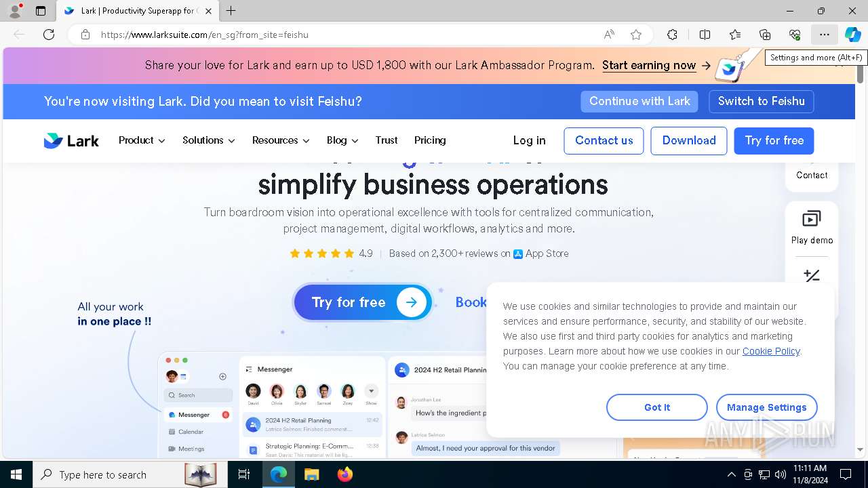Click Continue with Lark button
Screen dimensions: 868x488
(639, 102)
